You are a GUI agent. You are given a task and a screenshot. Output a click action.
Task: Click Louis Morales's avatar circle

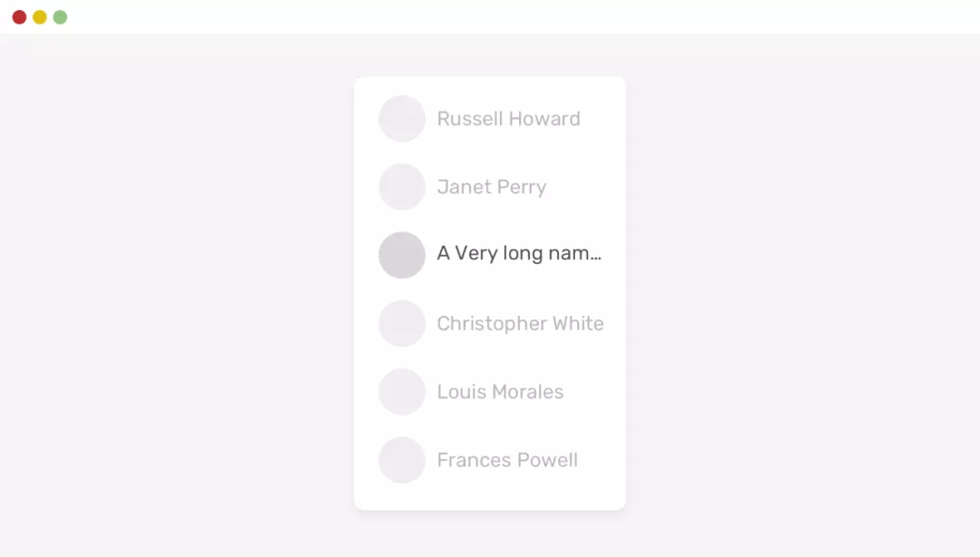pyautogui.click(x=402, y=392)
